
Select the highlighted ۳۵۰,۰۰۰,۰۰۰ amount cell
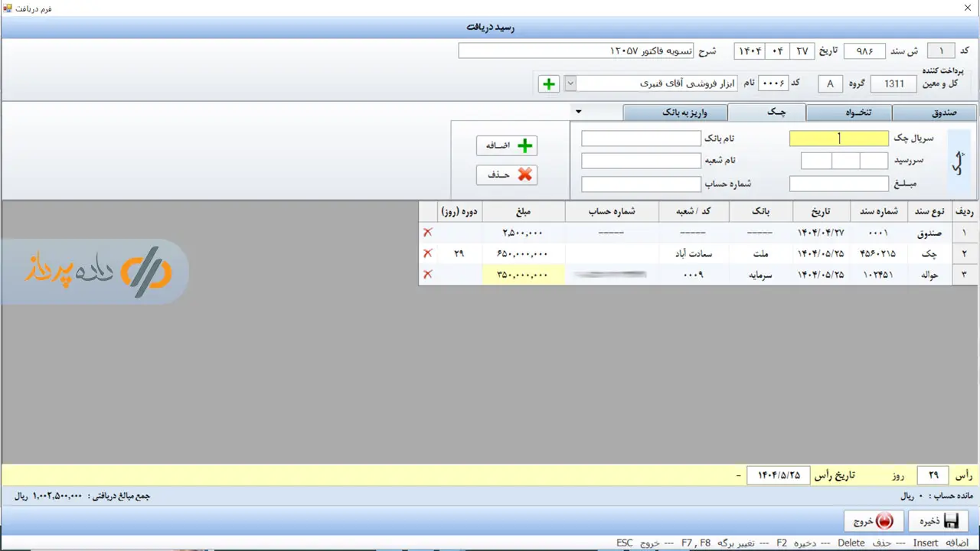524,274
